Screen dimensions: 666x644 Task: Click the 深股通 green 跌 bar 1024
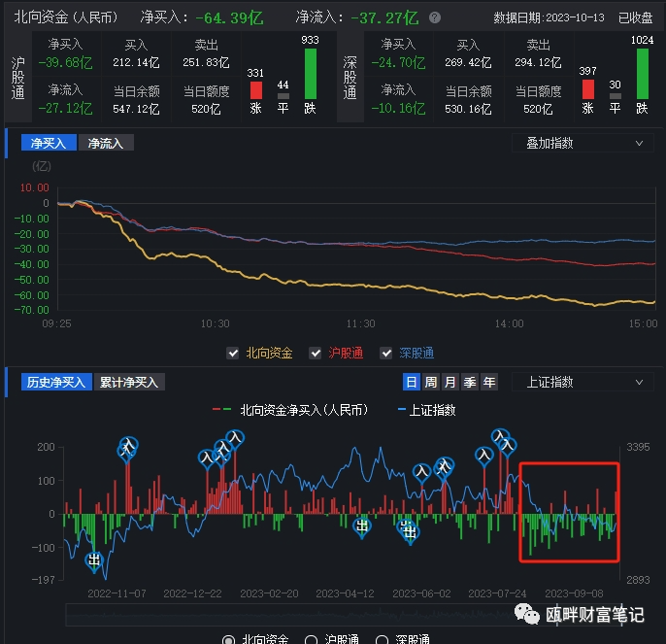(643, 74)
